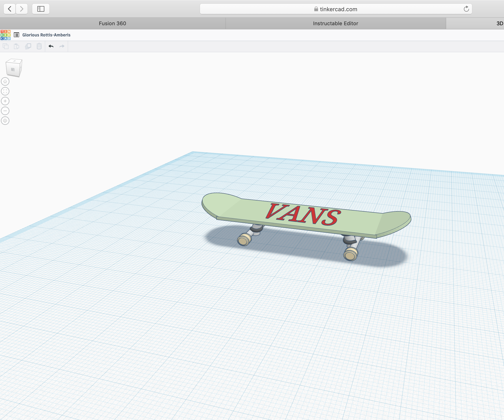
Task: Select the Paste tool in the Tinkercad toolbar
Action: 17,46
